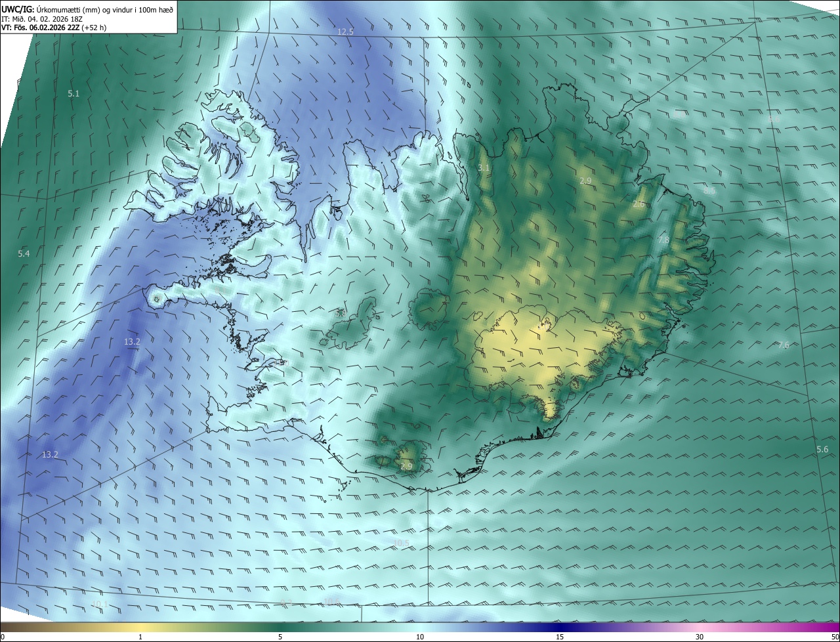Click the 10.5 value south of Iceland
This screenshot has height=642, width=840.
click(x=402, y=543)
